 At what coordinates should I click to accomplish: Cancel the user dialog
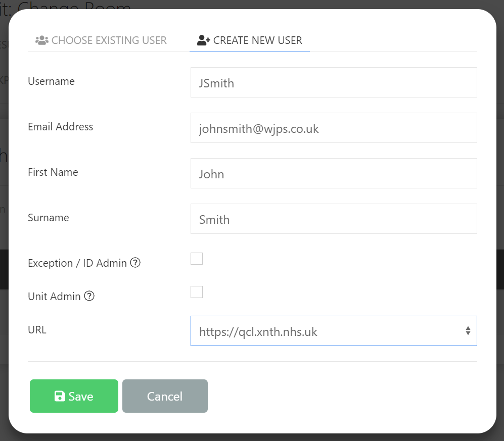click(165, 396)
